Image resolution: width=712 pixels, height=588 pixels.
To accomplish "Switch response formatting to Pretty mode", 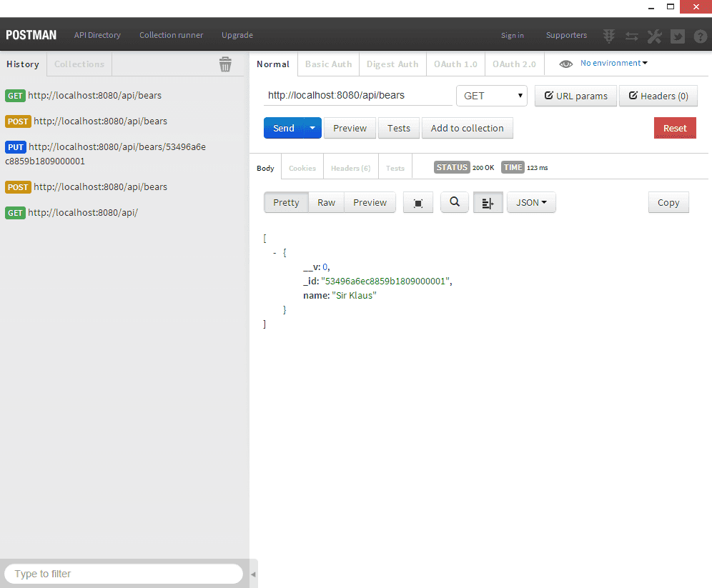I will (285, 202).
